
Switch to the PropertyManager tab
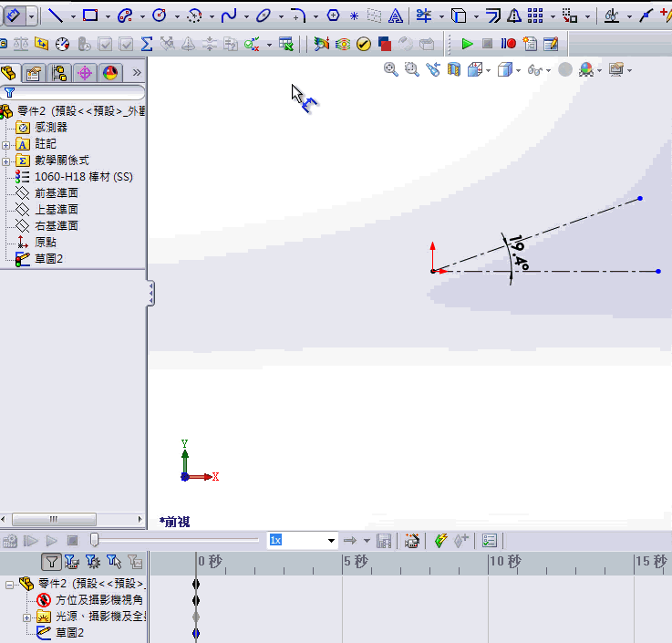click(34, 73)
